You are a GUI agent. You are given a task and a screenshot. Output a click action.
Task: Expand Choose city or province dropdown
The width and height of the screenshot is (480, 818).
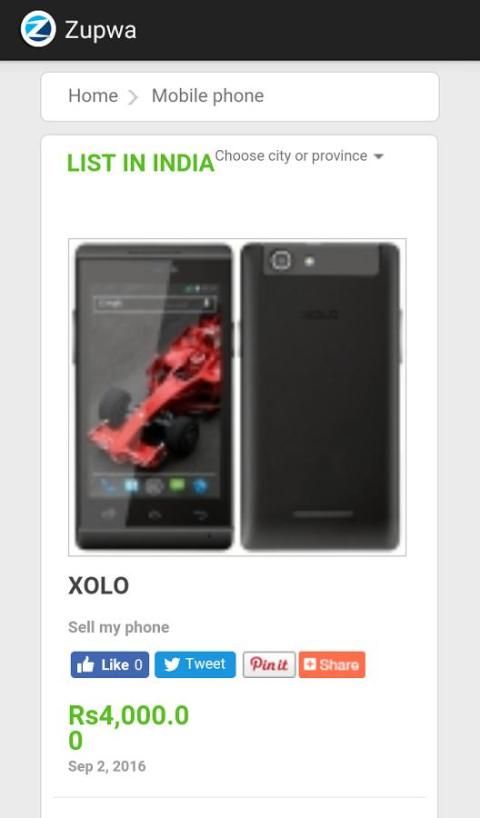click(299, 156)
